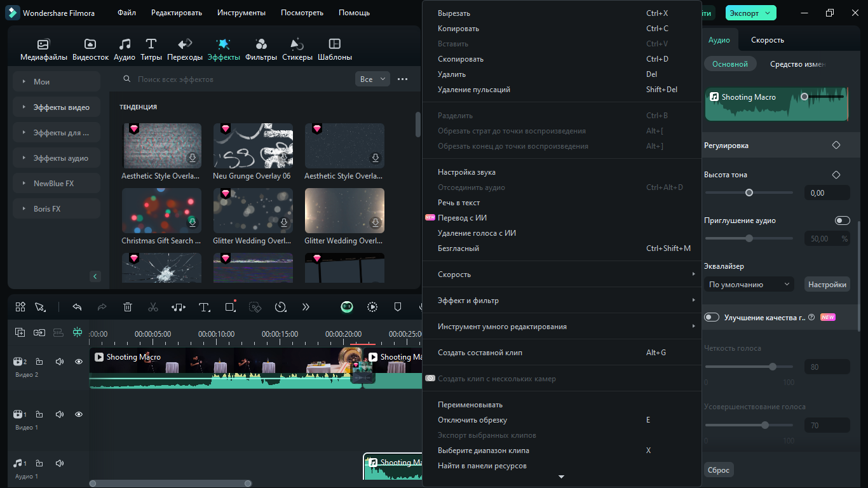Adjust the Четкость голоса slider
This screenshot has height=488, width=868.
[749, 367]
